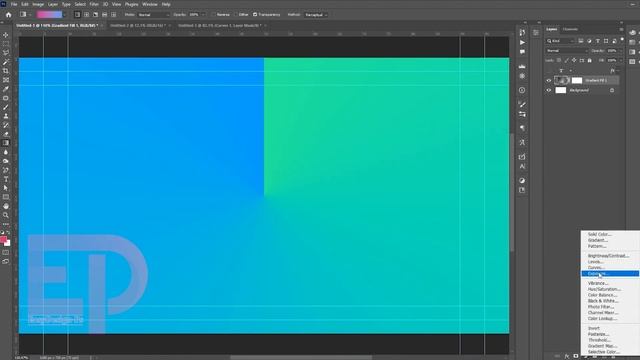Click the gradient preview swatch in options bar
This screenshot has width=640, height=360.
[49, 15]
